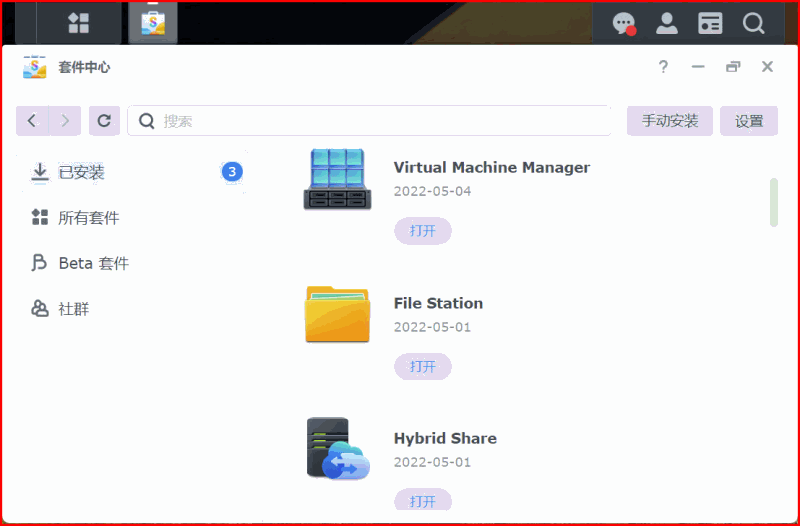Image resolution: width=800 pixels, height=526 pixels.
Task: Focus the 搜索 search input field
Action: coord(369,121)
